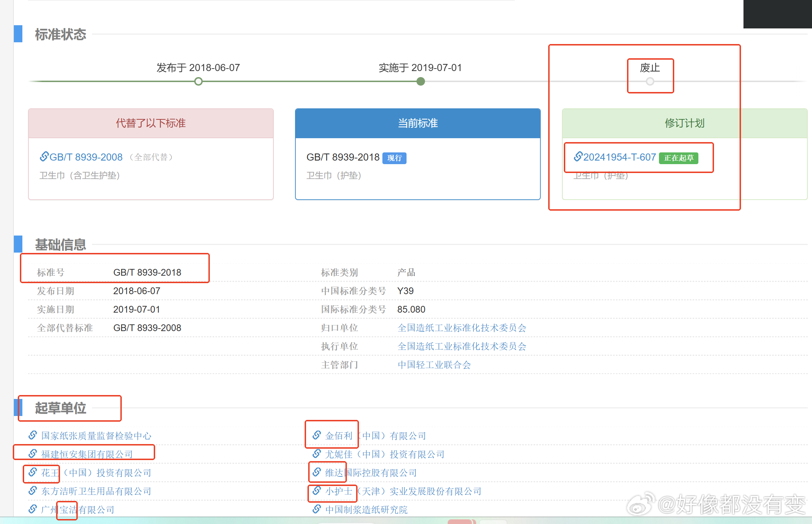Click link icon beside 20241954-T-607 plan
The width and height of the screenshot is (812, 524).
[578, 156]
